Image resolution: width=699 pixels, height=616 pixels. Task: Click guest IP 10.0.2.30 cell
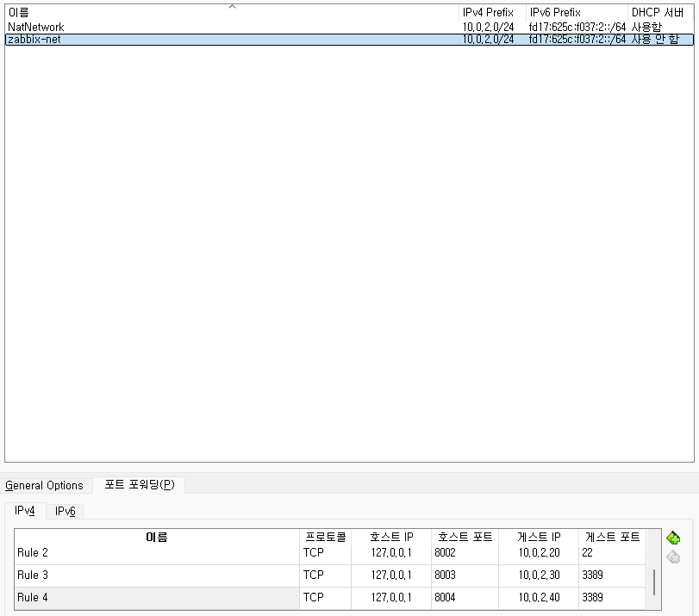coord(539,575)
